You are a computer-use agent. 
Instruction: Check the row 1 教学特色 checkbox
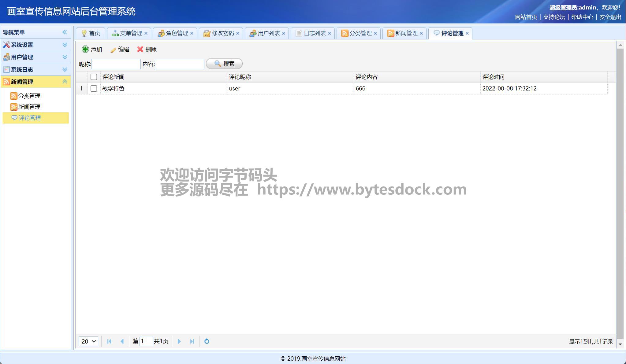pyautogui.click(x=94, y=88)
